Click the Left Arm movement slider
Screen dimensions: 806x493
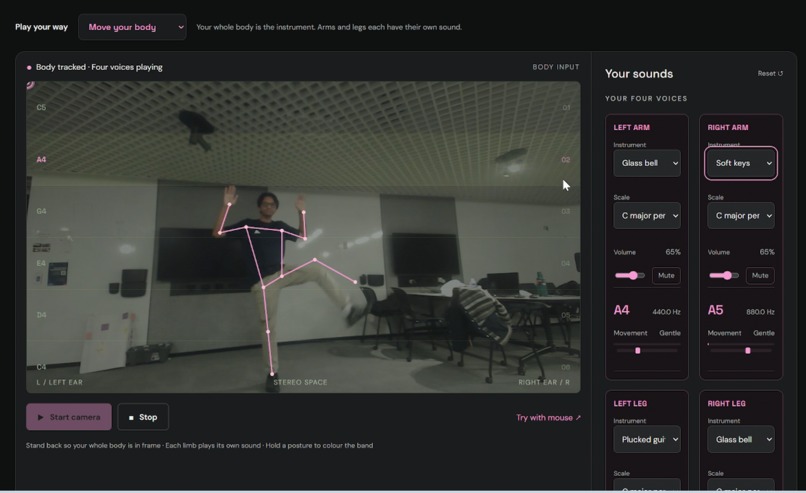647,351
